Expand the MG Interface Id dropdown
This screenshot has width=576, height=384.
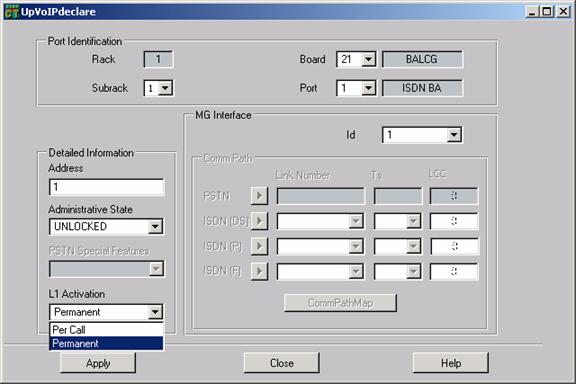coord(454,135)
